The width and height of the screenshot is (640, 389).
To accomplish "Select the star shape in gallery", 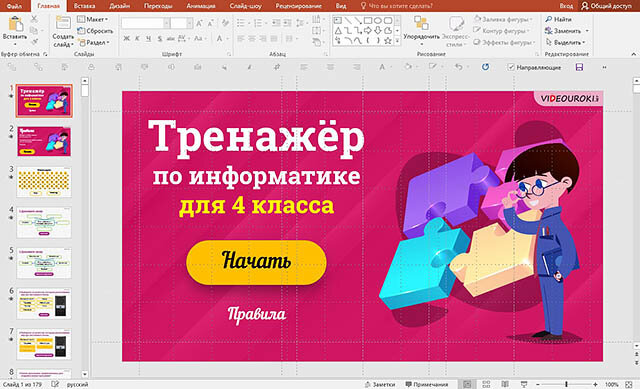I will 388,40.
